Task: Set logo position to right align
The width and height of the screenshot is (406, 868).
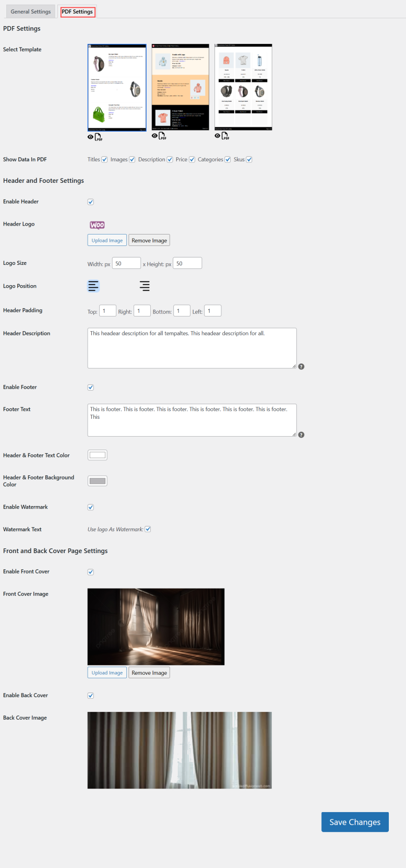Action: [x=145, y=286]
